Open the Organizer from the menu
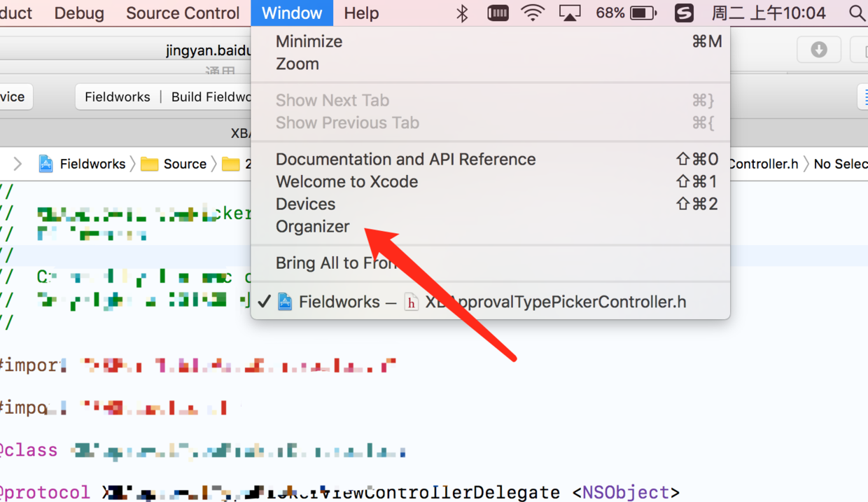 click(490, 226)
